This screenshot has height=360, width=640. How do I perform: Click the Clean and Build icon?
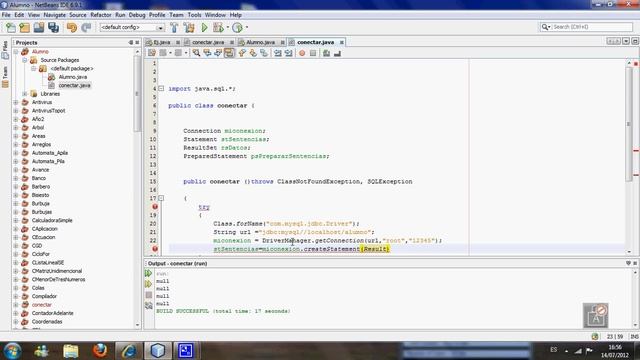[x=189, y=27]
